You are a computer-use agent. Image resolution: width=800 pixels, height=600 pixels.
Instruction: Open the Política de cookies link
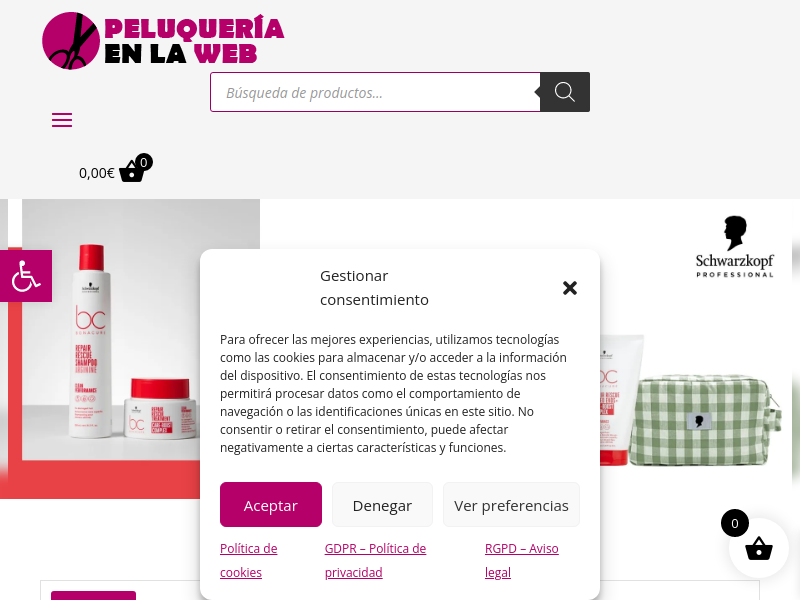pos(248,560)
